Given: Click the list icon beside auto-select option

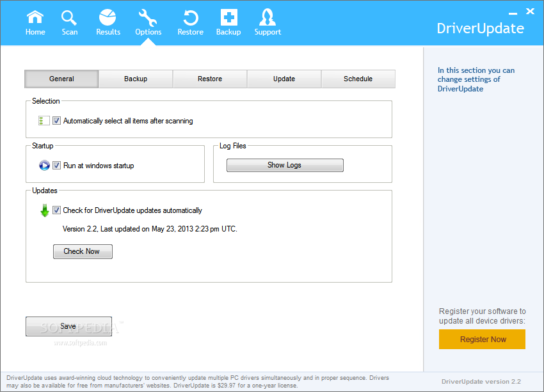Looking at the screenshot, I should point(44,121).
